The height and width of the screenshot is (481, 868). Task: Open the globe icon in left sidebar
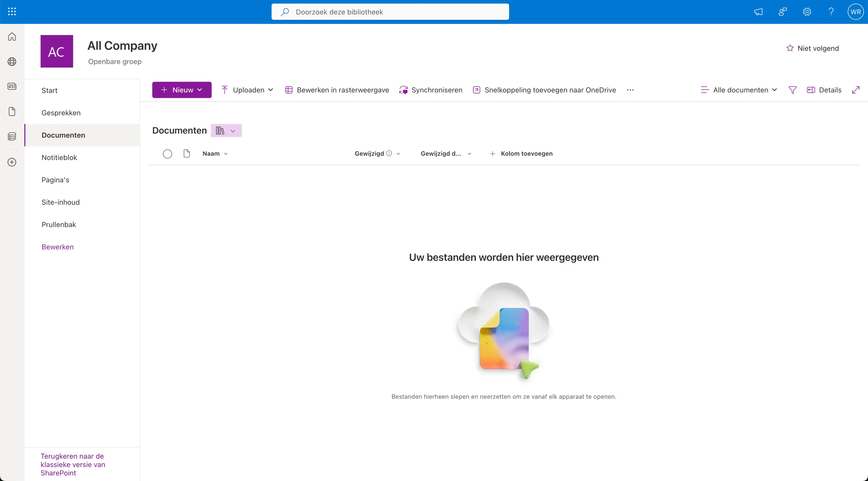pyautogui.click(x=12, y=62)
